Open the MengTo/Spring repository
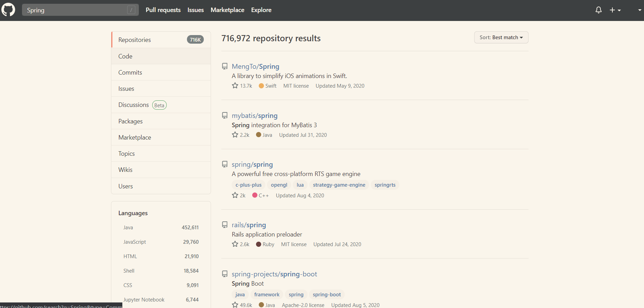The width and height of the screenshot is (644, 308). 255,66
